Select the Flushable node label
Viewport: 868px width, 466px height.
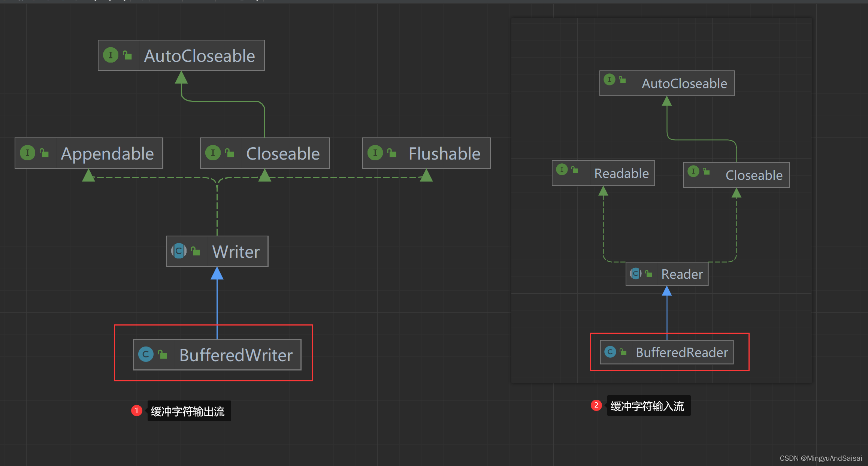tap(445, 154)
